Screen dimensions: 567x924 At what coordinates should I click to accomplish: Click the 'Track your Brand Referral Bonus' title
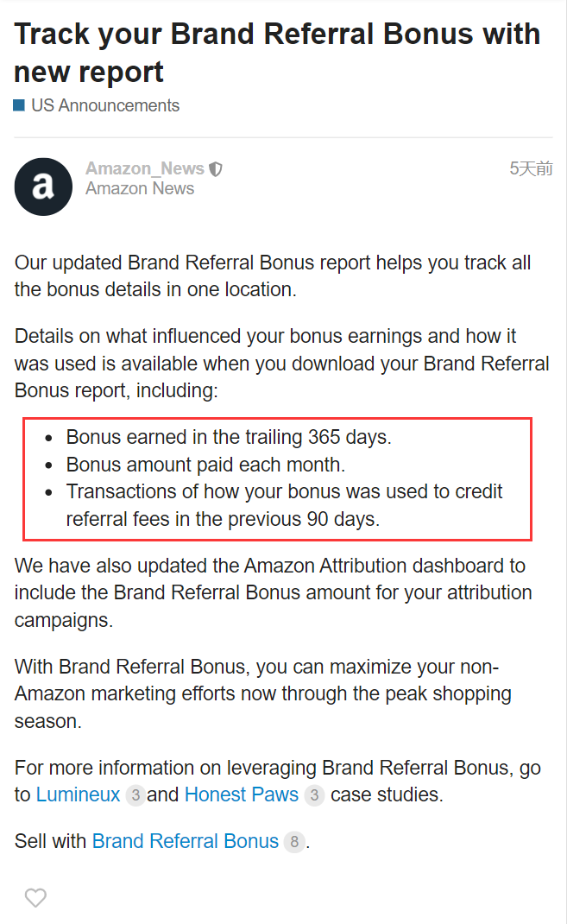(277, 53)
